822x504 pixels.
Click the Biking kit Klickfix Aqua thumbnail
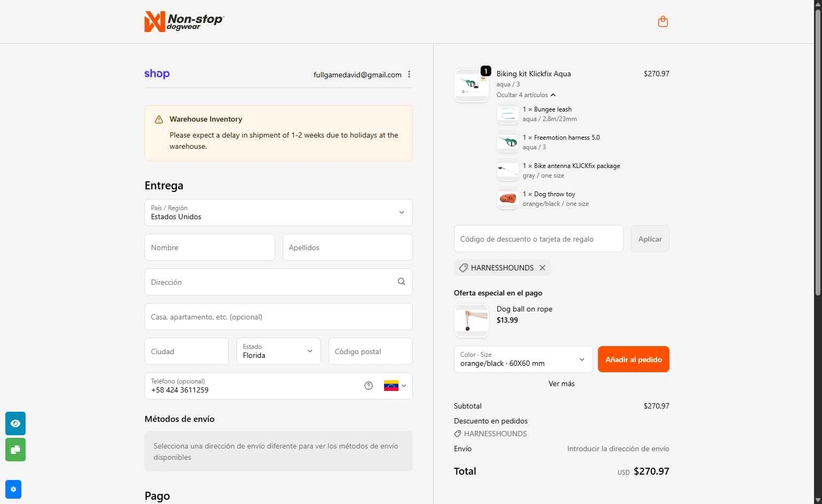tap(472, 85)
